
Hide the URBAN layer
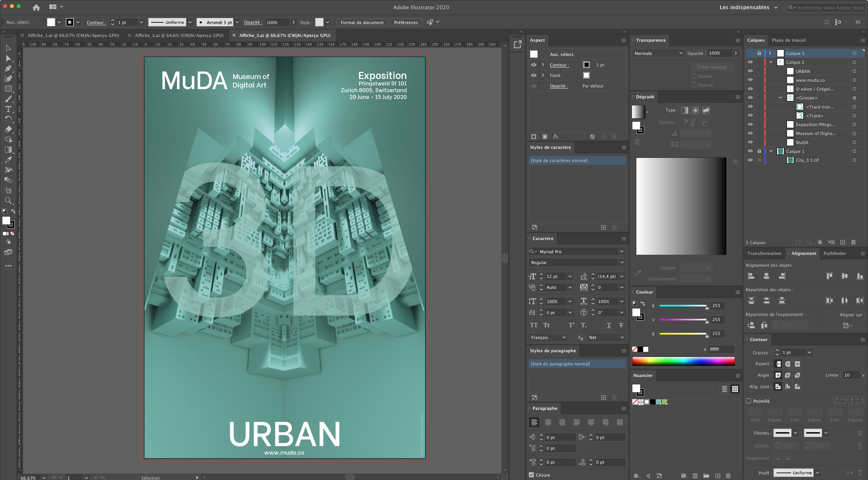click(750, 71)
